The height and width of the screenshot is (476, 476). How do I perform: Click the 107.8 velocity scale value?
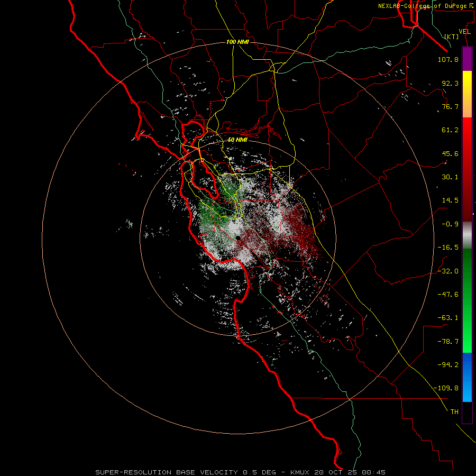[x=448, y=59]
